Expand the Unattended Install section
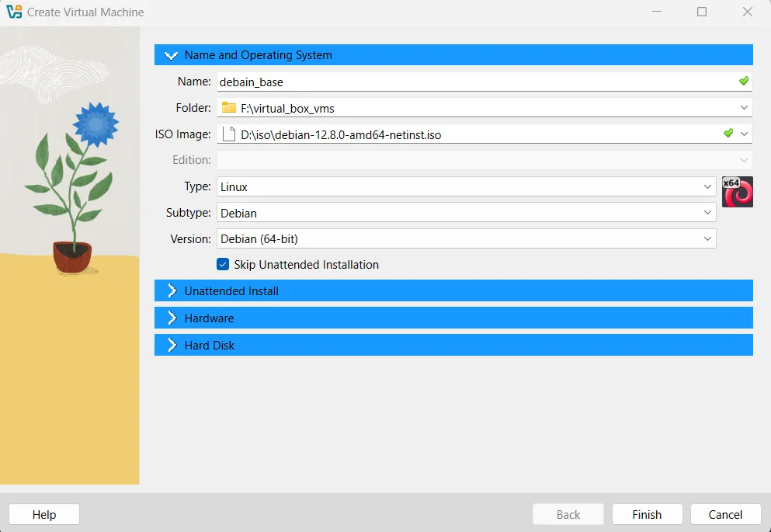771x532 pixels. [453, 290]
